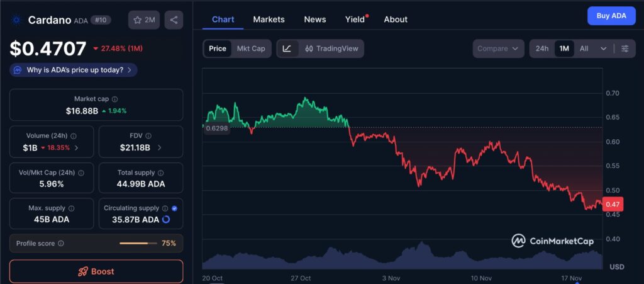The image size is (644, 284).
Task: Click info icon next to Circulating supply
Action: (x=165, y=208)
